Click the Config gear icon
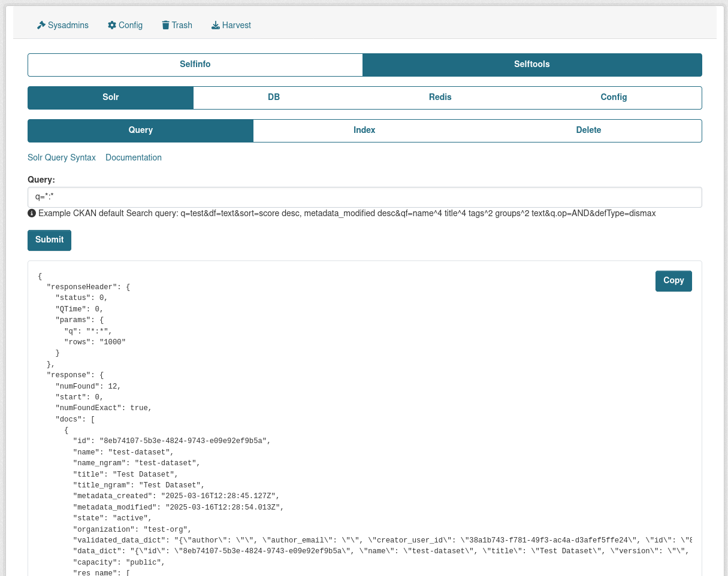This screenshot has width=728, height=576. pos(112,25)
